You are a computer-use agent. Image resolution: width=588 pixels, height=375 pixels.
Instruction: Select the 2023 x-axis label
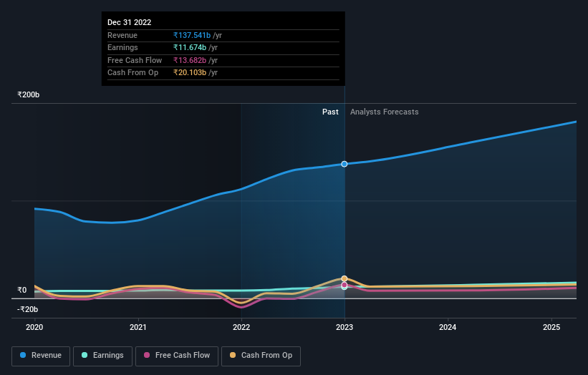click(344, 327)
